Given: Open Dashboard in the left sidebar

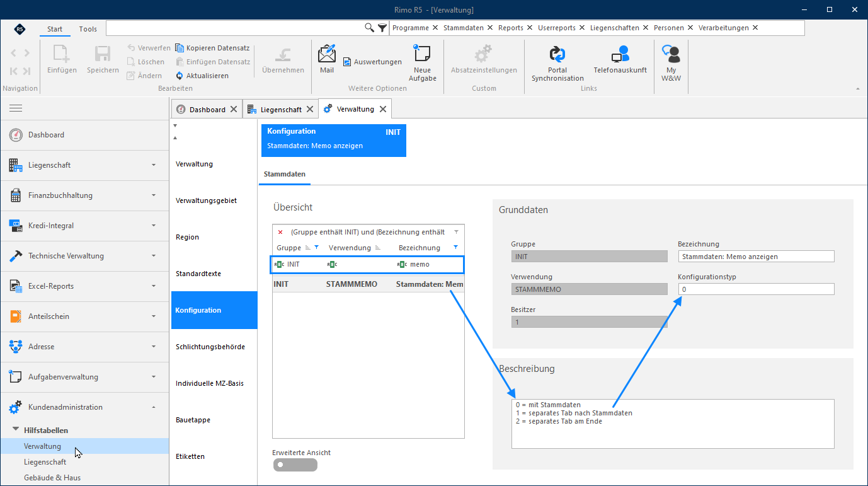Looking at the screenshot, I should (x=84, y=135).
